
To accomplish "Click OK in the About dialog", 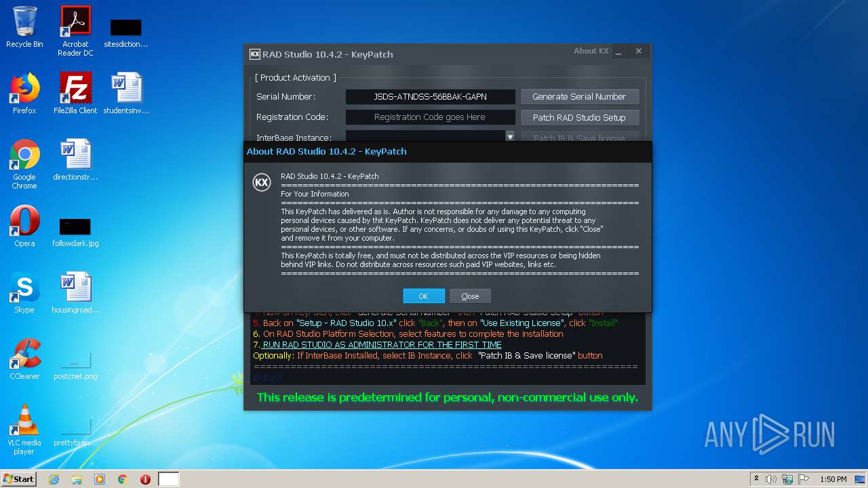I will point(424,296).
